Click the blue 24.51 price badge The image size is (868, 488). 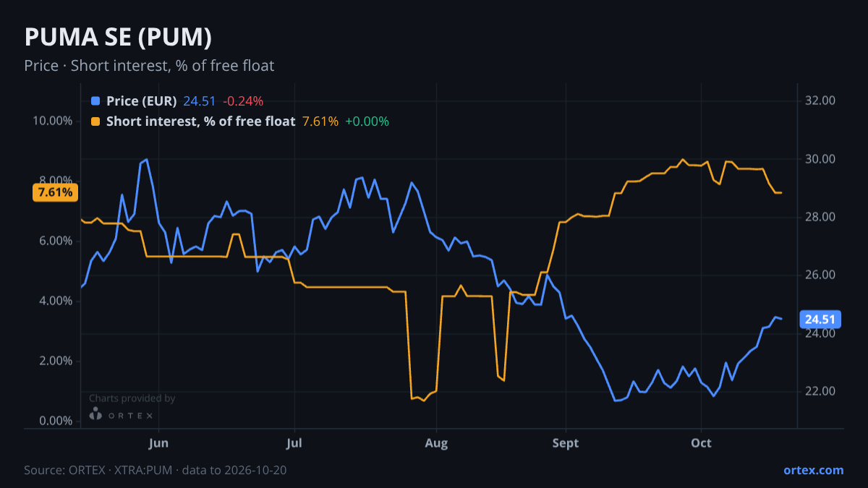[x=820, y=320]
